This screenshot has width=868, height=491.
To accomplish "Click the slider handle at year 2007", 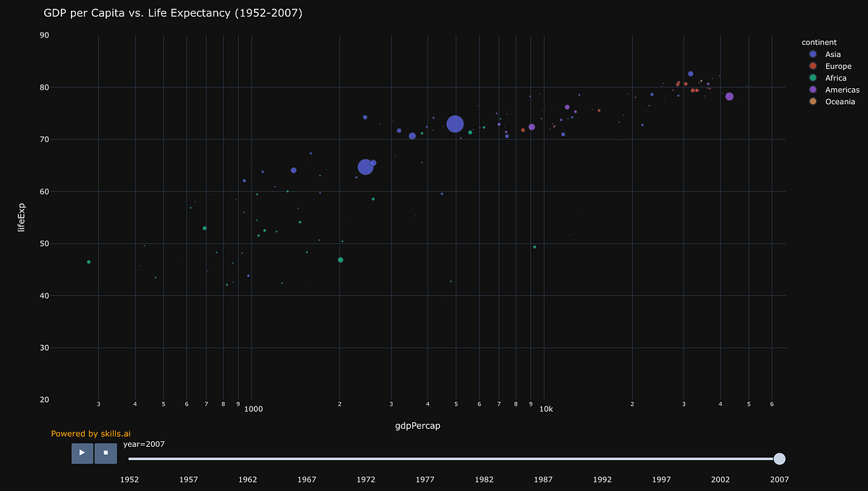I will (779, 458).
